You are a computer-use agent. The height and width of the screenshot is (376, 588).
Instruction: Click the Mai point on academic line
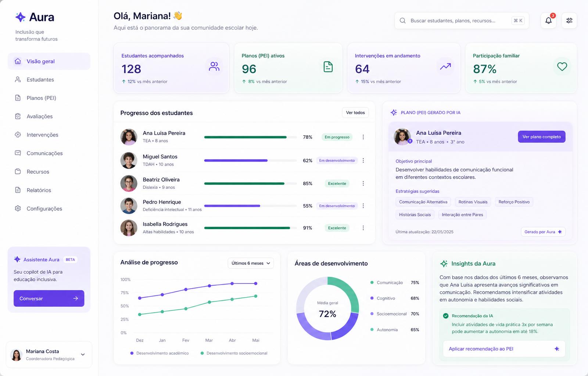tap(256, 283)
